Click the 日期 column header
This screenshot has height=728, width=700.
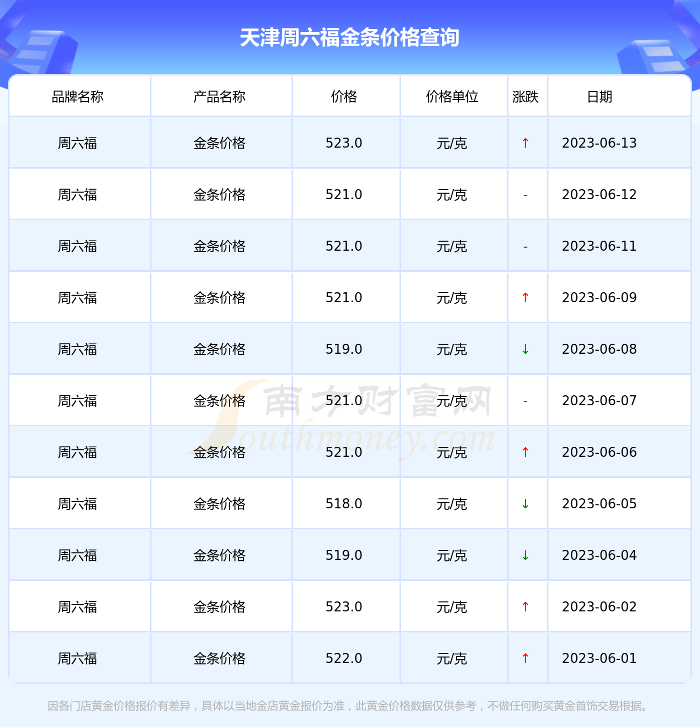point(599,97)
